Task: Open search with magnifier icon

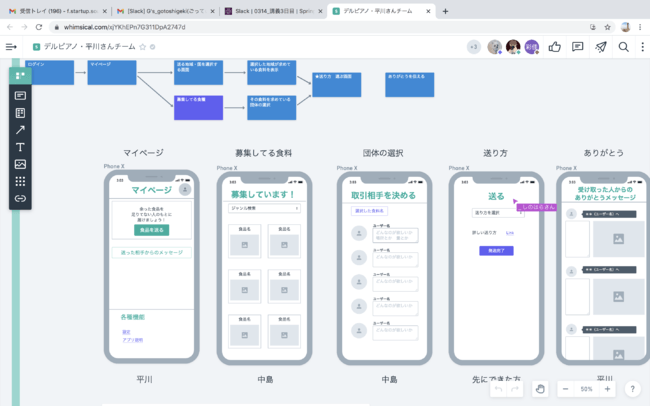Action: tap(624, 47)
